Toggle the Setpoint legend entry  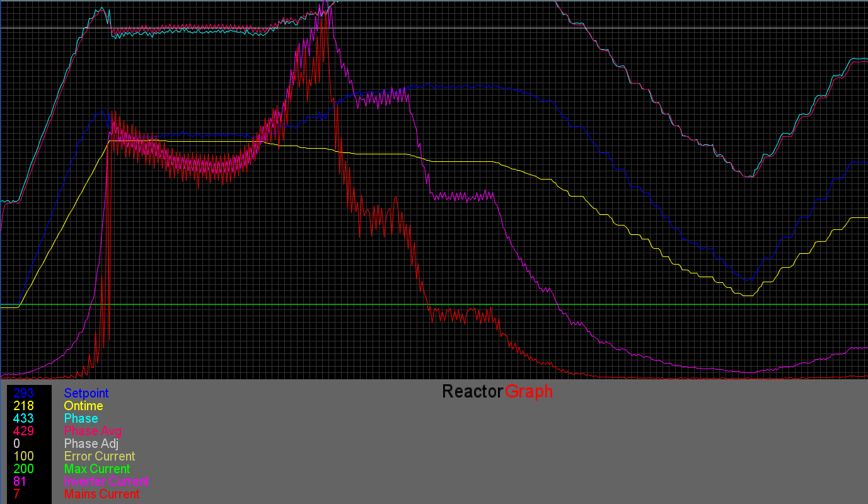pyautogui.click(x=86, y=392)
